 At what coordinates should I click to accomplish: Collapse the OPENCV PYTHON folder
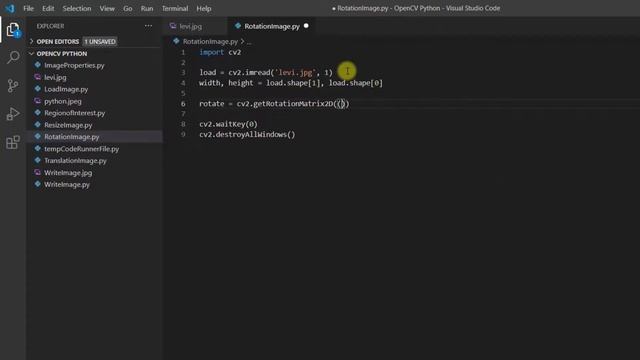[x=31, y=53]
